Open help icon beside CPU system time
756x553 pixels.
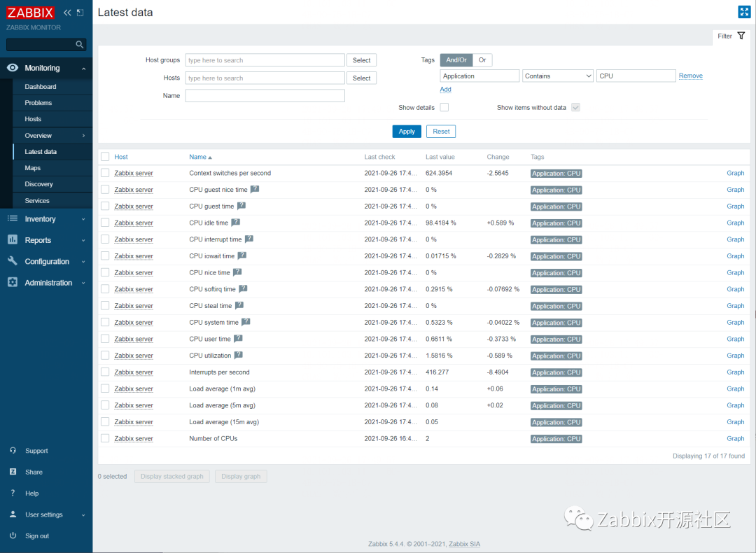click(x=246, y=321)
